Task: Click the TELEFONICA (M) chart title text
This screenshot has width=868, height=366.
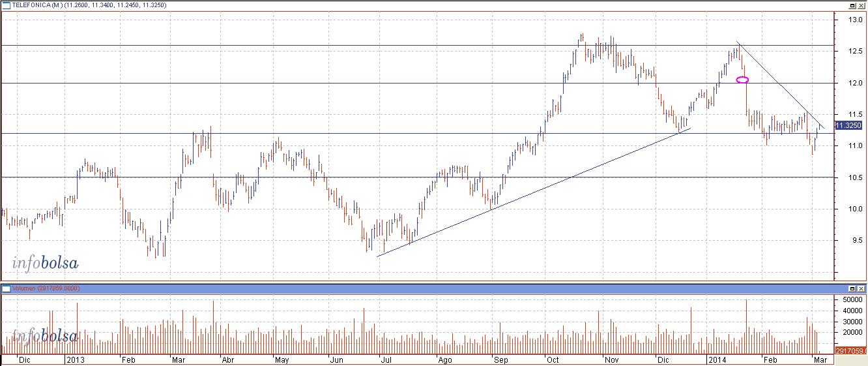Action: point(39,5)
